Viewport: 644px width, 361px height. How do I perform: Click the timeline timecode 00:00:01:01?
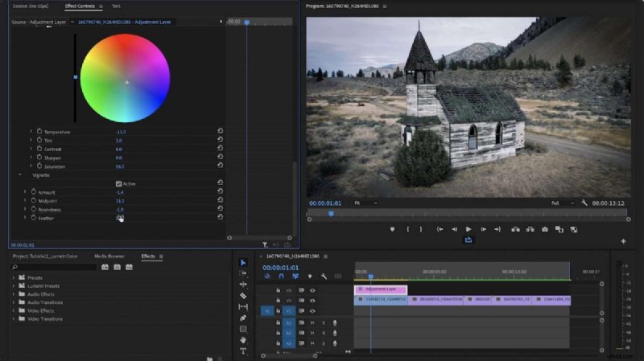[280, 268]
